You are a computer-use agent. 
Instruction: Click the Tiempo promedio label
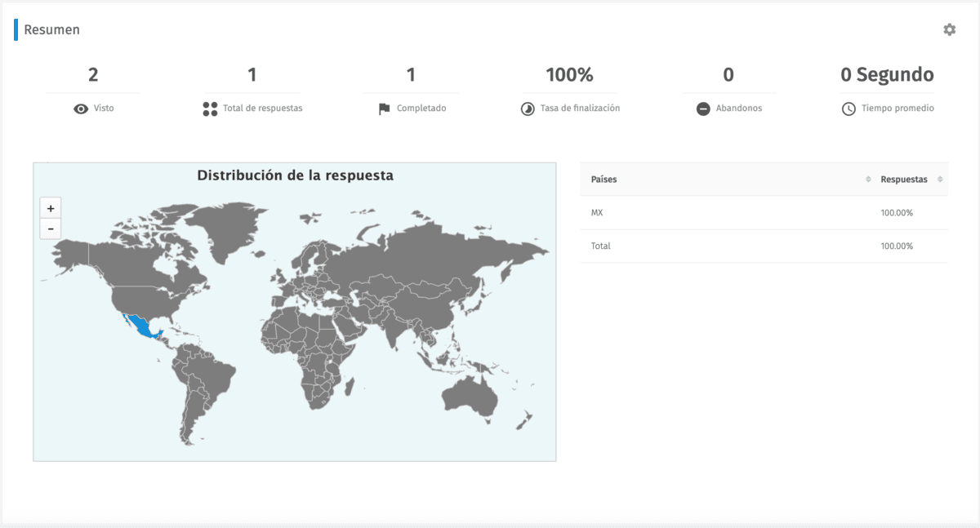898,109
